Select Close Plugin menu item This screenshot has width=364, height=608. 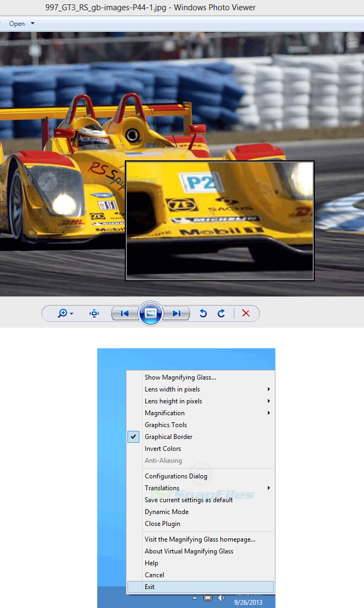163,523
